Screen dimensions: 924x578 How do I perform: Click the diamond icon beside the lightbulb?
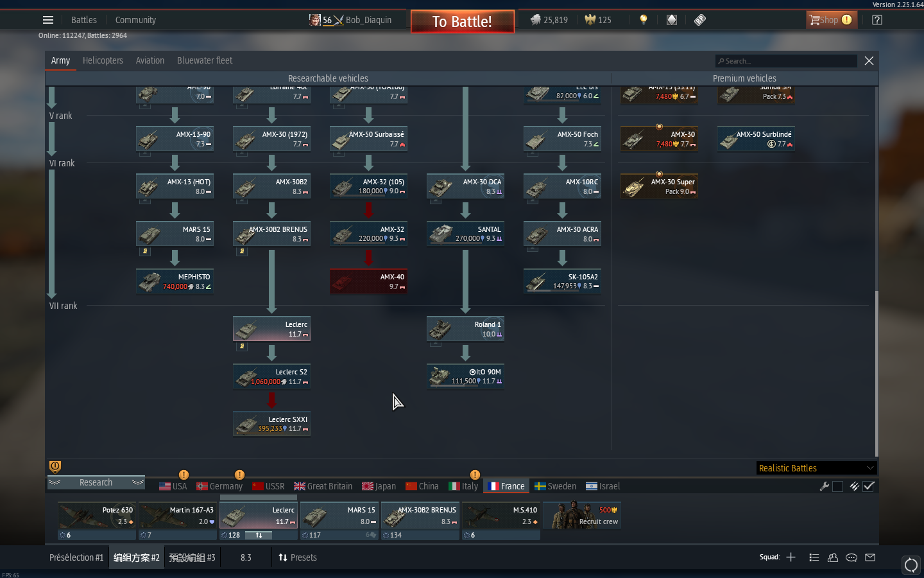(672, 20)
